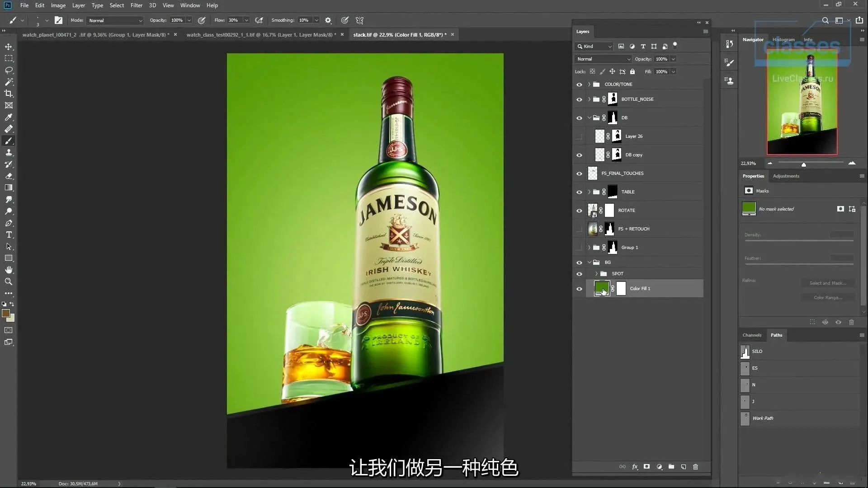Select the Eraser tool
The width and height of the screenshot is (868, 488).
point(9,176)
